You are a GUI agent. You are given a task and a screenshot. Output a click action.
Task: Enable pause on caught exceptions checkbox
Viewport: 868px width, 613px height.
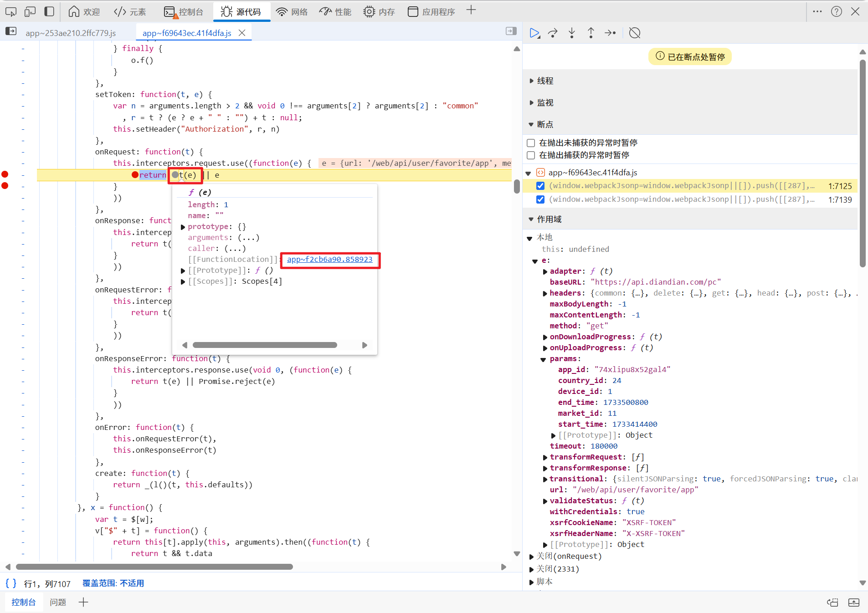pyautogui.click(x=531, y=155)
